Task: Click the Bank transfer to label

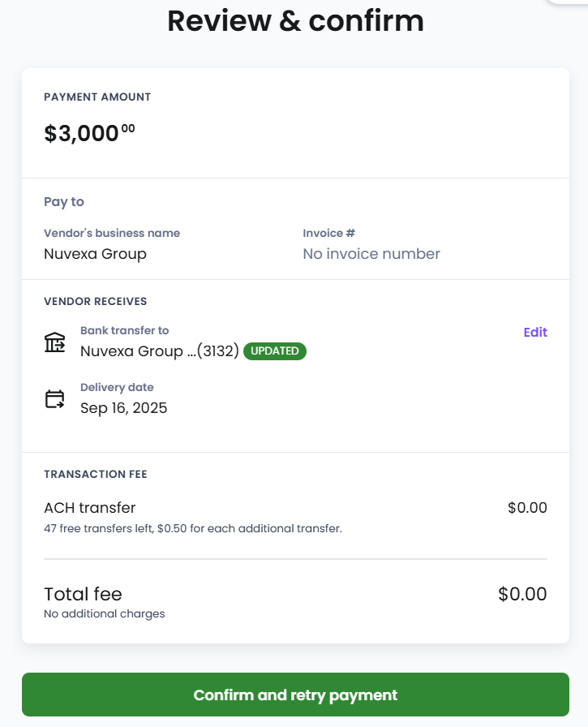Action: 124,330
